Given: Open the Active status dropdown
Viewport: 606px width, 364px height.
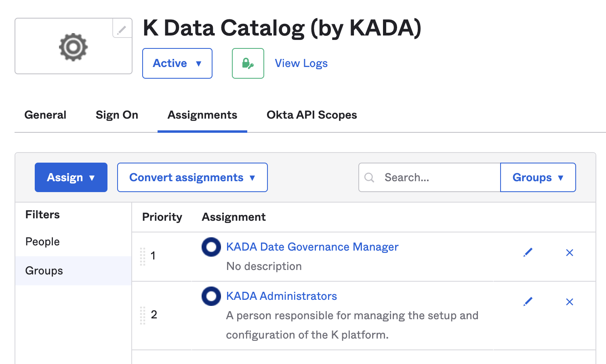Looking at the screenshot, I should [x=177, y=63].
